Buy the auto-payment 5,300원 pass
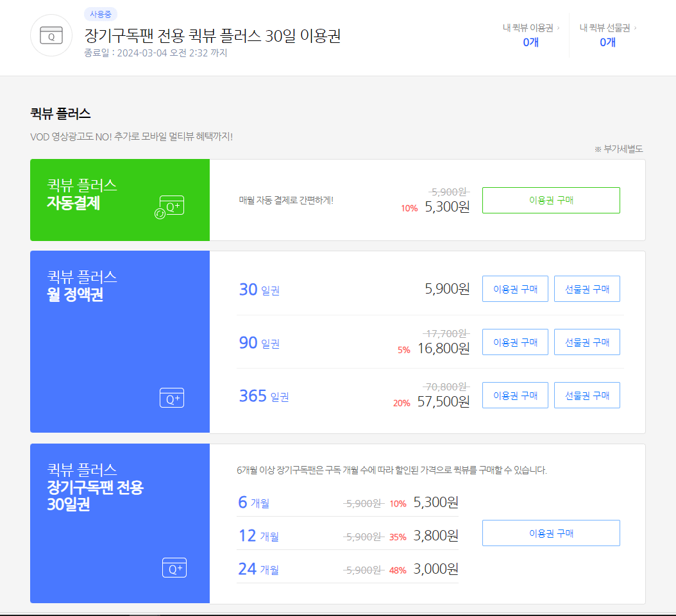 [550, 200]
